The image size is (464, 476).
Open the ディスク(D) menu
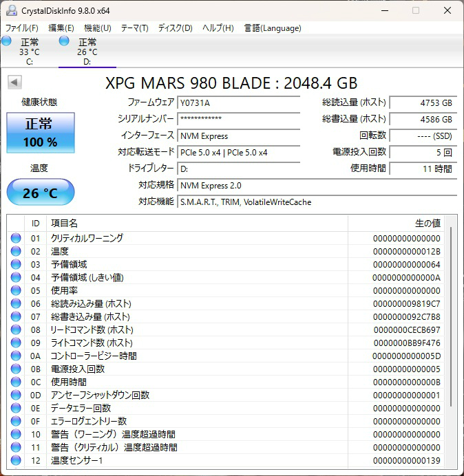(x=176, y=28)
